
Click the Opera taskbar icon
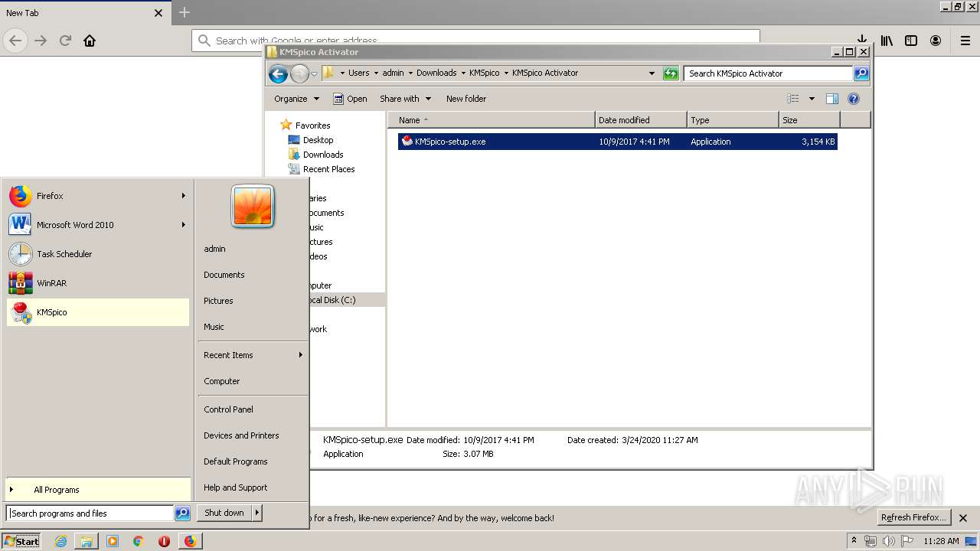(x=164, y=541)
